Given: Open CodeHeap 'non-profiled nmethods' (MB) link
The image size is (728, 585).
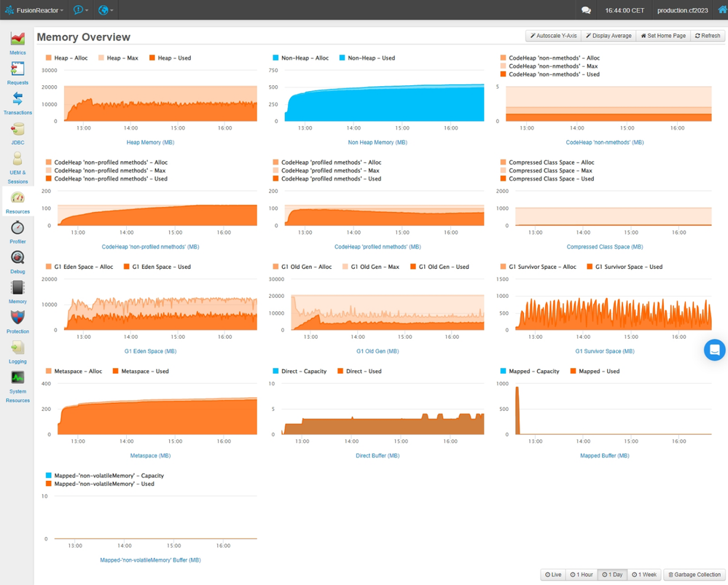Looking at the screenshot, I should click(x=150, y=247).
